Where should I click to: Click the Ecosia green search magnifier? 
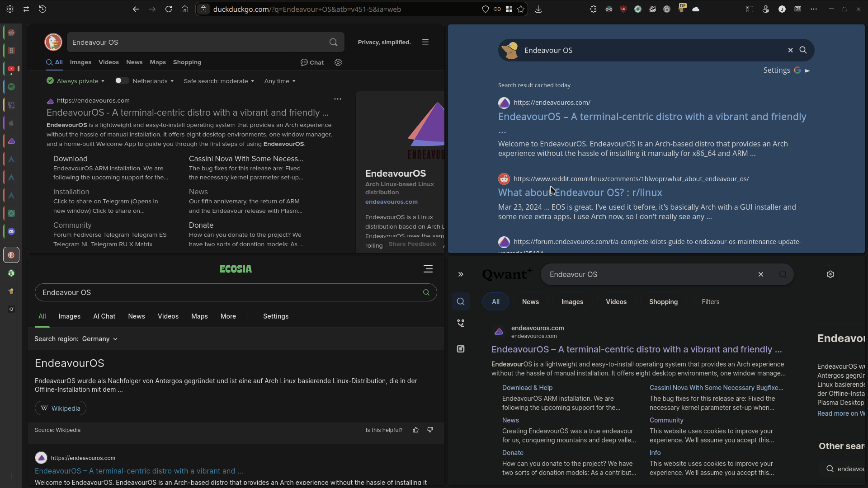coord(426,292)
